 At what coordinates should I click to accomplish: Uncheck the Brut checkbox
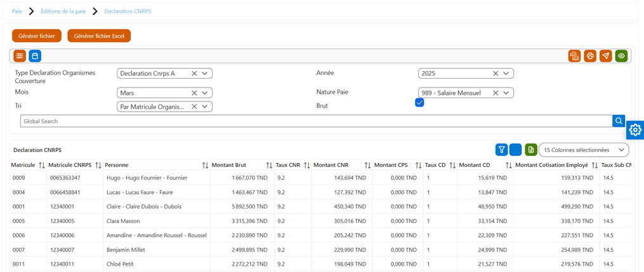419,103
